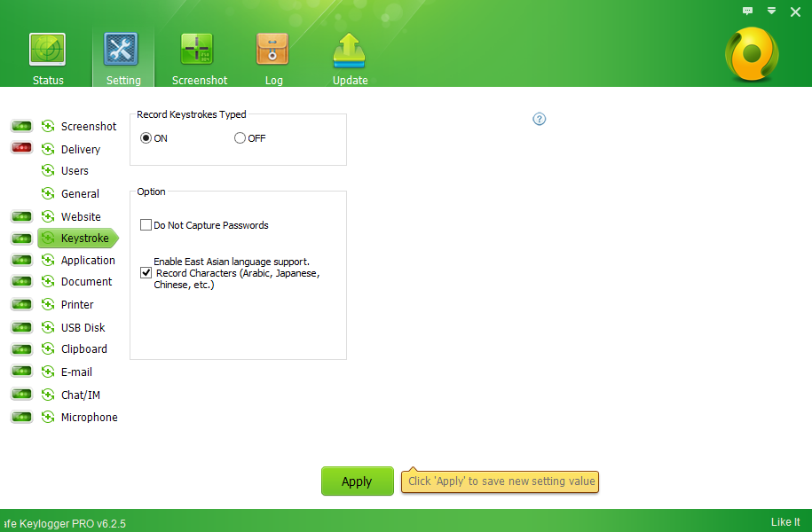Select the OFF radio button
The image size is (812, 532).
point(240,138)
